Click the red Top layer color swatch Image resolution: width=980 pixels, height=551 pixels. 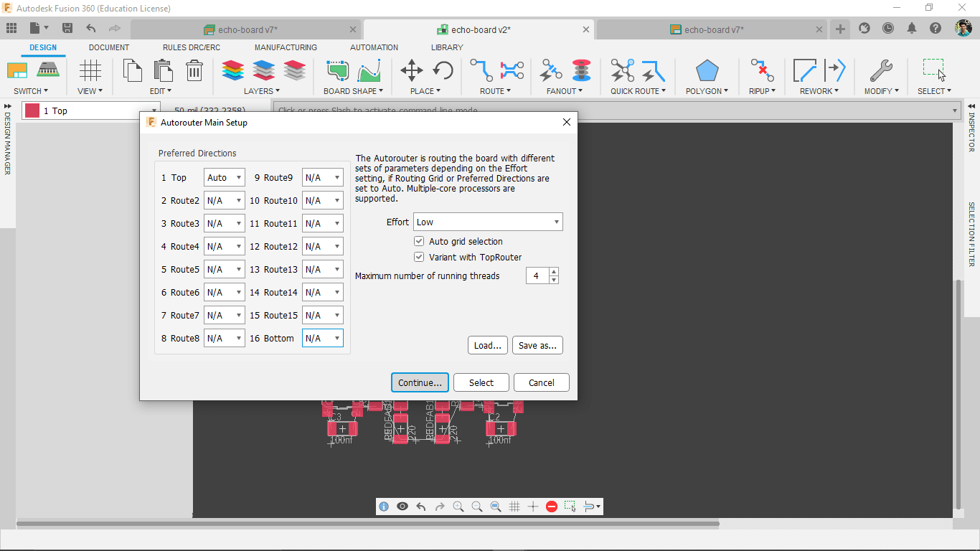tap(32, 110)
